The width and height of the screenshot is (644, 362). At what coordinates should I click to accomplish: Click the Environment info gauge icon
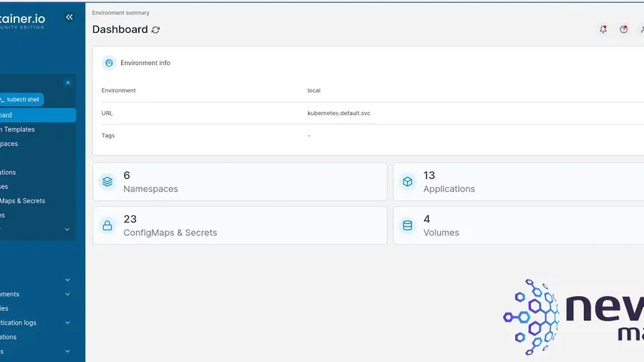point(109,63)
